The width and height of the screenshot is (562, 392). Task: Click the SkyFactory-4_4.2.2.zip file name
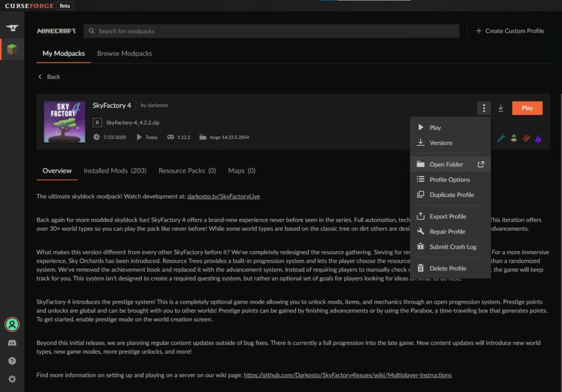133,122
